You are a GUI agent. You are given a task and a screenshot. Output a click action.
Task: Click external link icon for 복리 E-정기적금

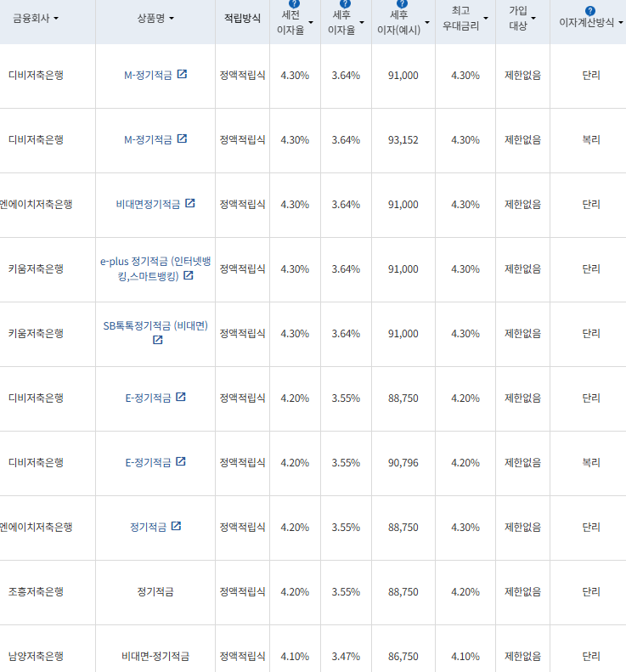(x=180, y=462)
